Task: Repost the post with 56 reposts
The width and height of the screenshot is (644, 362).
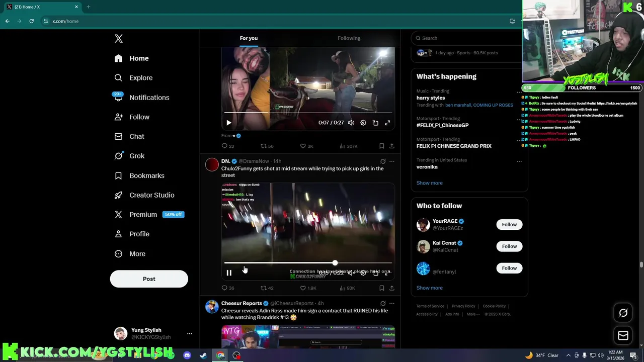Action: pyautogui.click(x=267, y=146)
